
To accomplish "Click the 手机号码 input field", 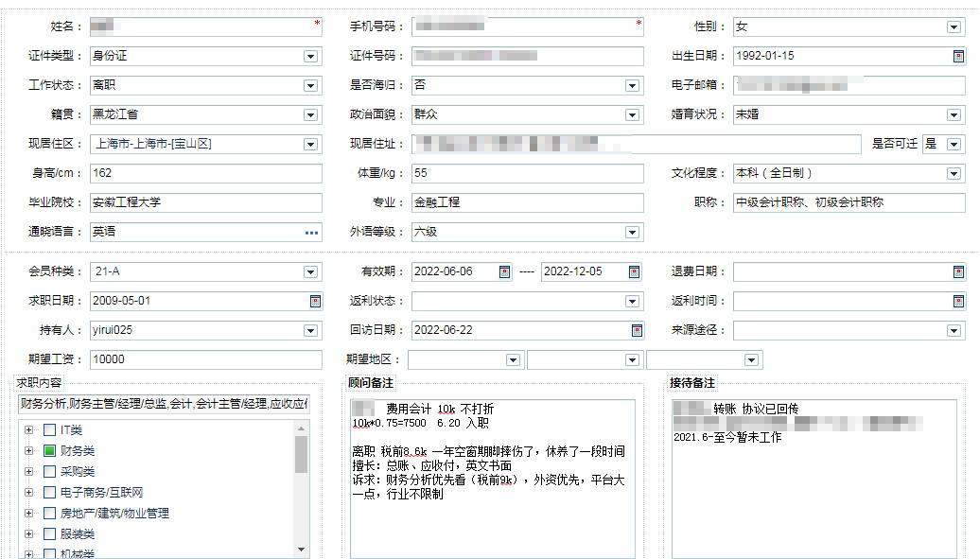I will point(528,26).
